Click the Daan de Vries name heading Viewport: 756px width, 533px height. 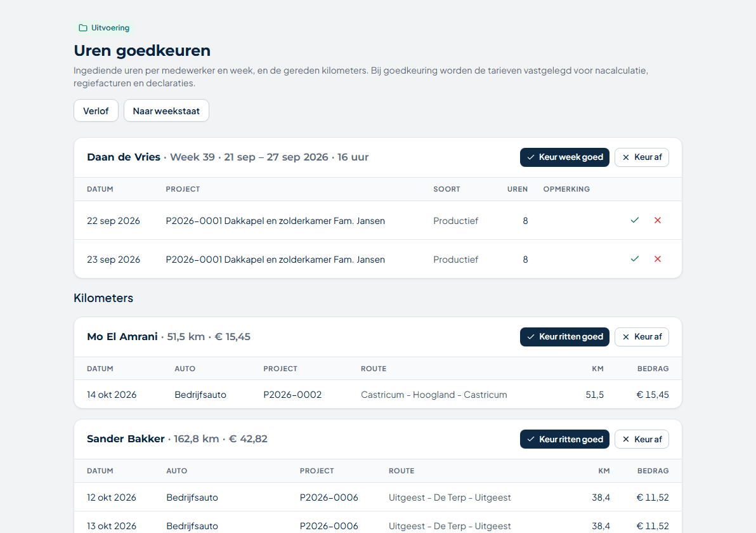(124, 157)
